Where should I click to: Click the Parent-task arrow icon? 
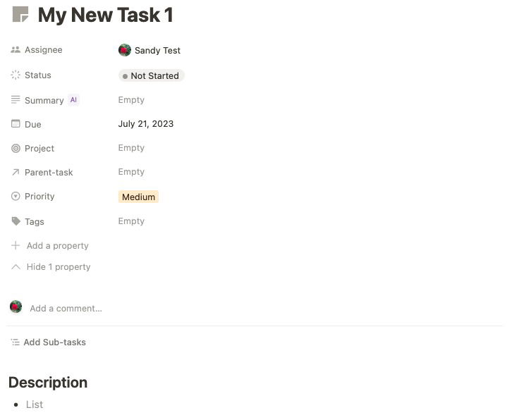16,172
